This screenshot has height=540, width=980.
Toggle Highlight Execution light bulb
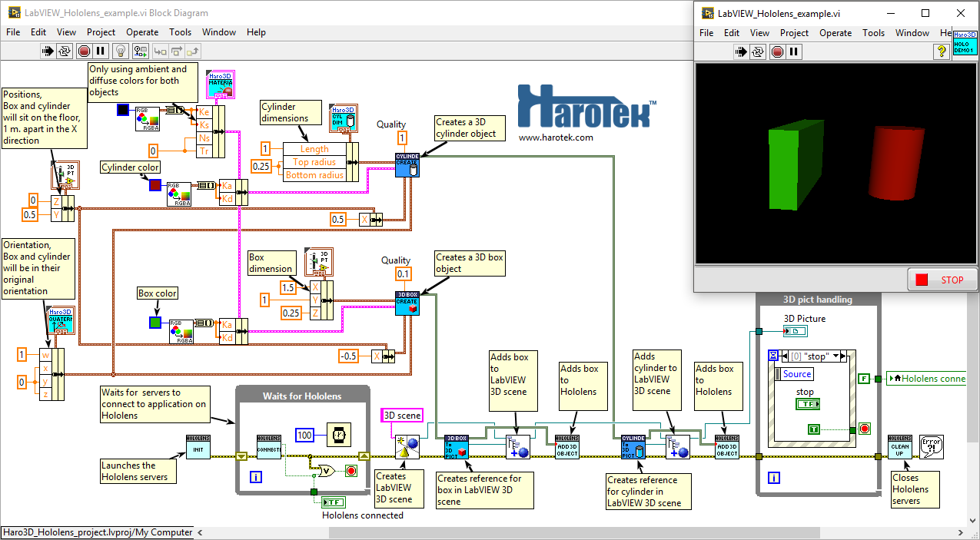click(x=120, y=51)
